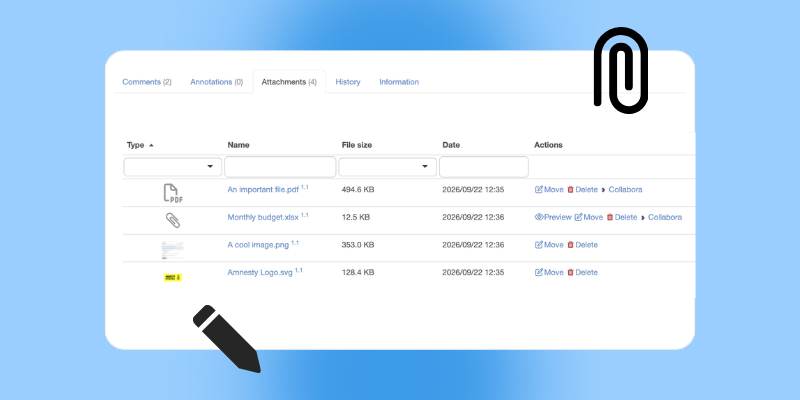The image size is (800, 400).
Task: Open the Comments (2) tab
Action: [147, 82]
